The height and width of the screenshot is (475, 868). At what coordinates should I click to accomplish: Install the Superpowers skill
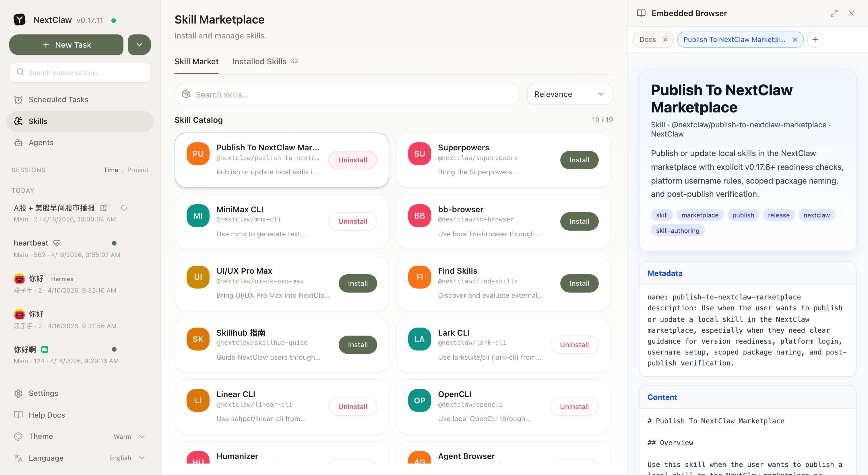tap(579, 160)
